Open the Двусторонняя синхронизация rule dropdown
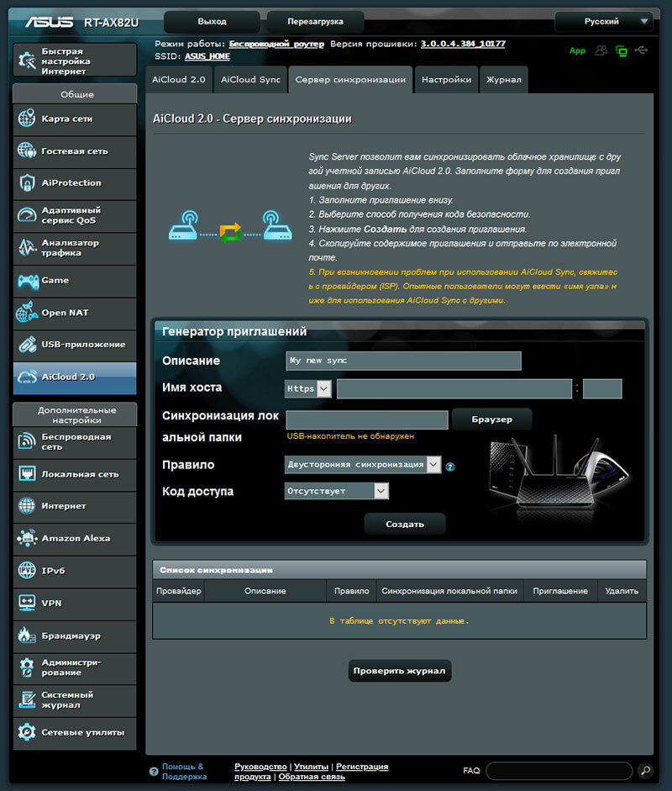Viewport: 672px width, 791px height. pos(363,465)
